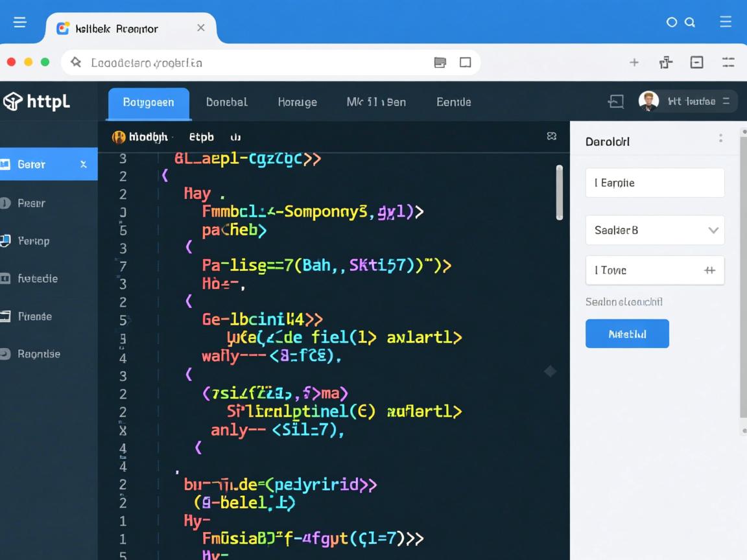Click the plus control in the I Tove field
The image size is (747, 560).
click(709, 270)
